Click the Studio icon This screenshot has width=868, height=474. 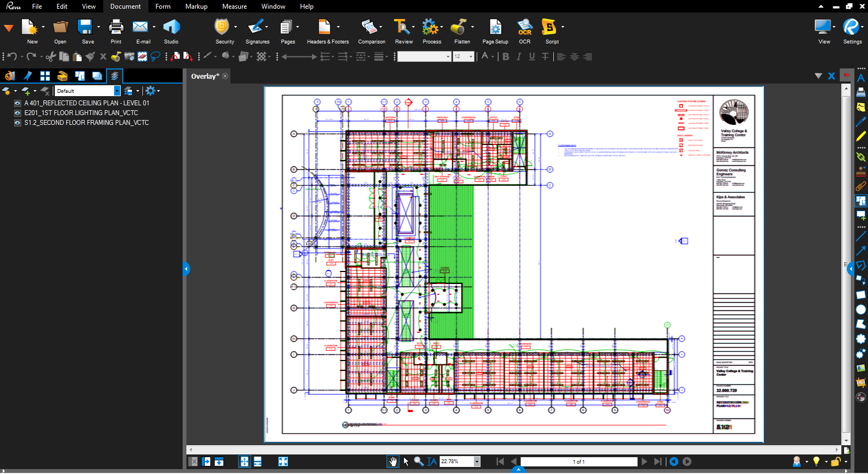pos(171,28)
